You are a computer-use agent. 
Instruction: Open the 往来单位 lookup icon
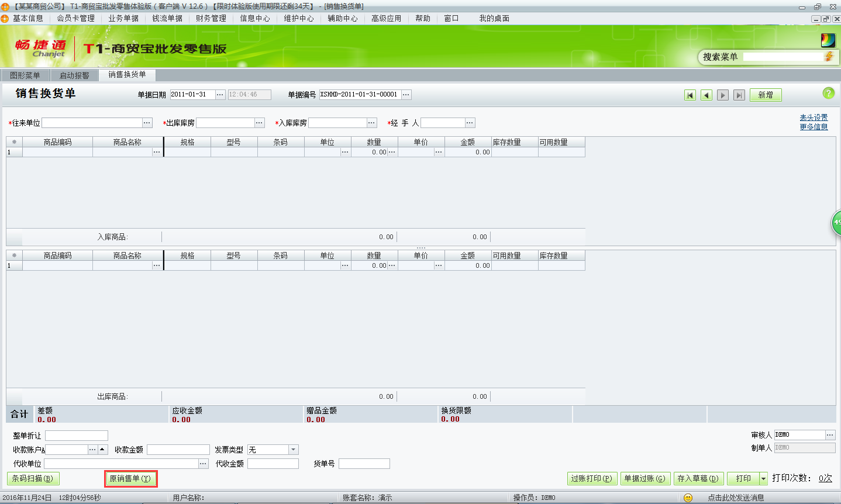tap(147, 123)
